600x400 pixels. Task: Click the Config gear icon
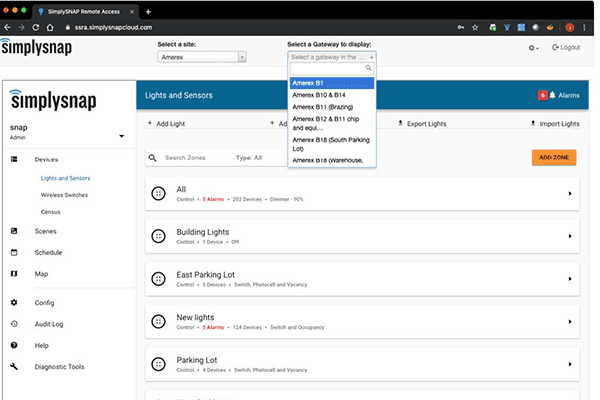tap(14, 302)
